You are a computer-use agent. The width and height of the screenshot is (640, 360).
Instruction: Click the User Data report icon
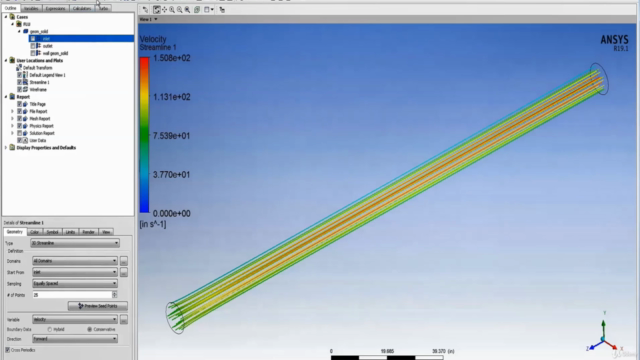(25, 140)
